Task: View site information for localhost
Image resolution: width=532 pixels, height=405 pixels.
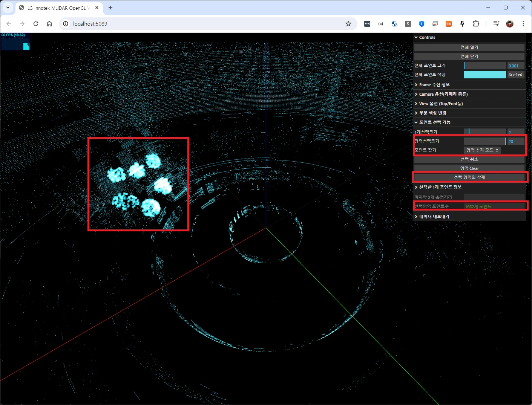Action: (x=66, y=24)
